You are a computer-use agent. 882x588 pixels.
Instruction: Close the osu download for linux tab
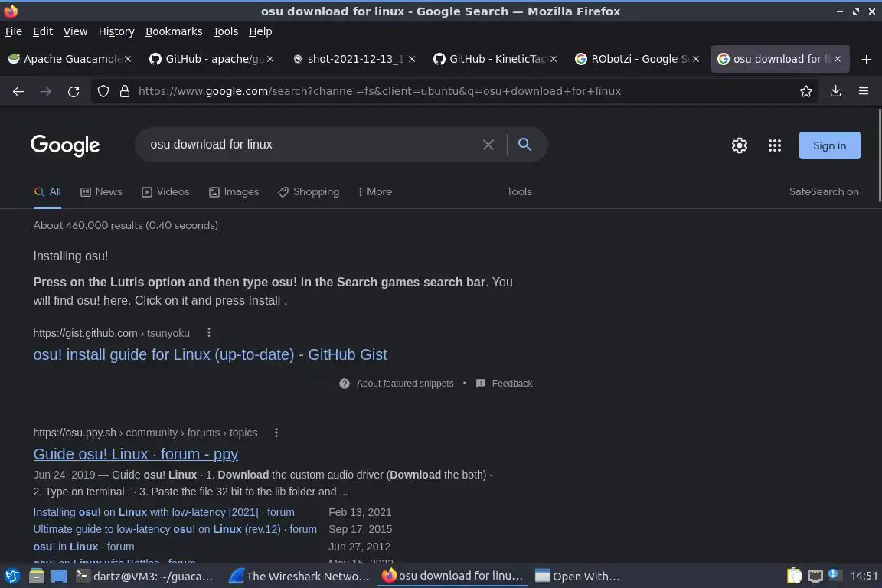pos(838,59)
